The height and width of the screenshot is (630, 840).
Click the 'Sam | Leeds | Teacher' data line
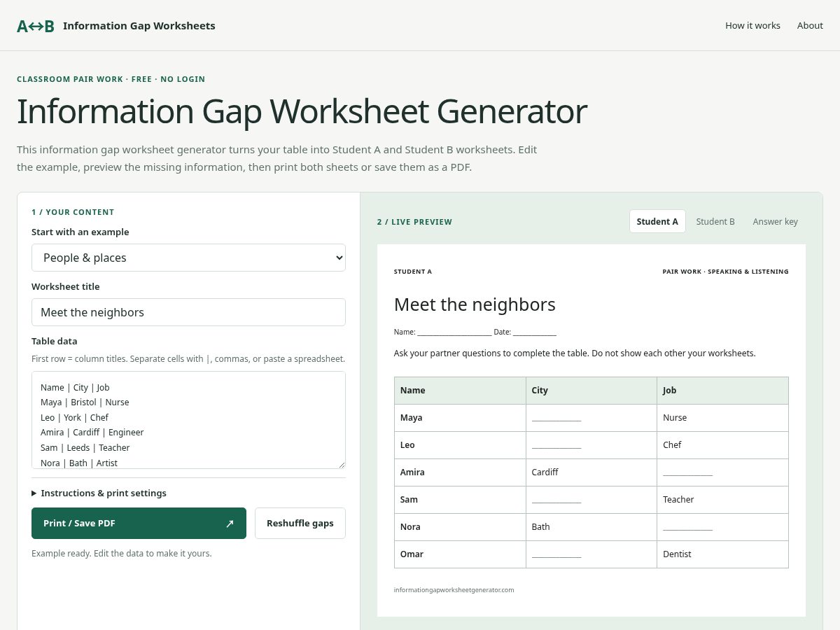click(85, 448)
